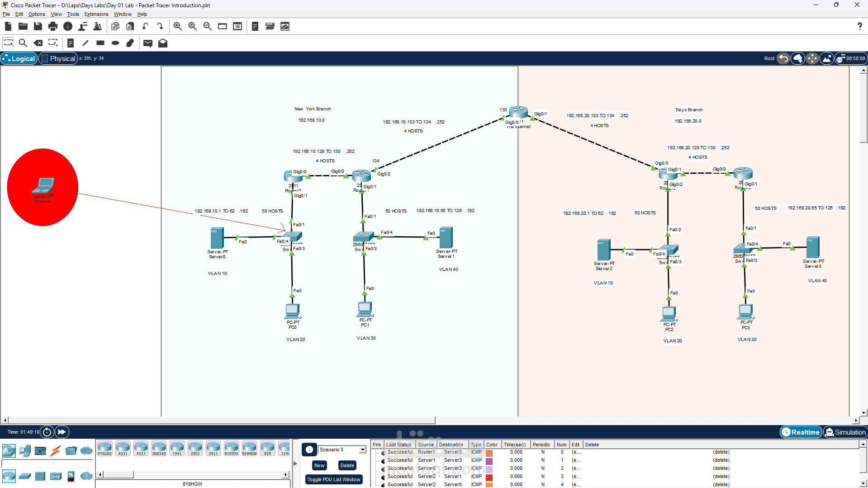Screen dimensions: 868x488
Task: Expand the device palette with right arrow
Action: [x=286, y=474]
